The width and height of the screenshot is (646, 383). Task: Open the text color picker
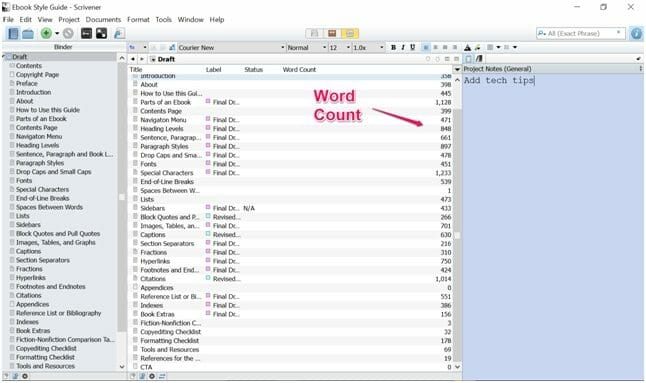pos(468,47)
